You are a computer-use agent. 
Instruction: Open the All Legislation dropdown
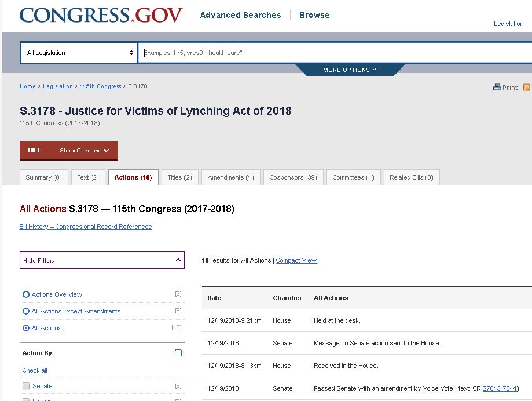coord(79,53)
